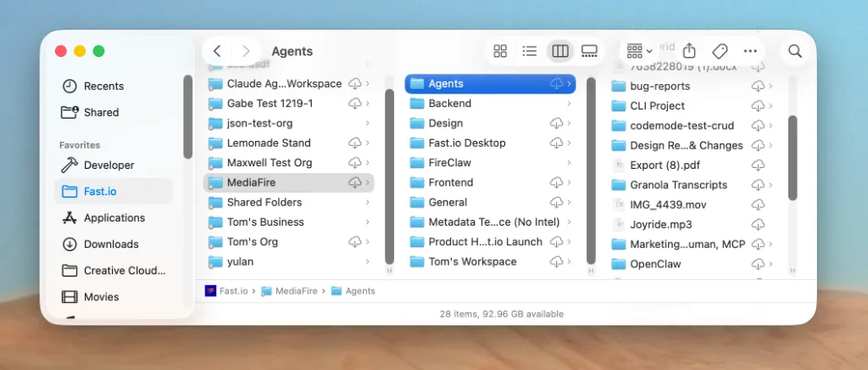Select the Lemonade Stand folder

click(288, 143)
